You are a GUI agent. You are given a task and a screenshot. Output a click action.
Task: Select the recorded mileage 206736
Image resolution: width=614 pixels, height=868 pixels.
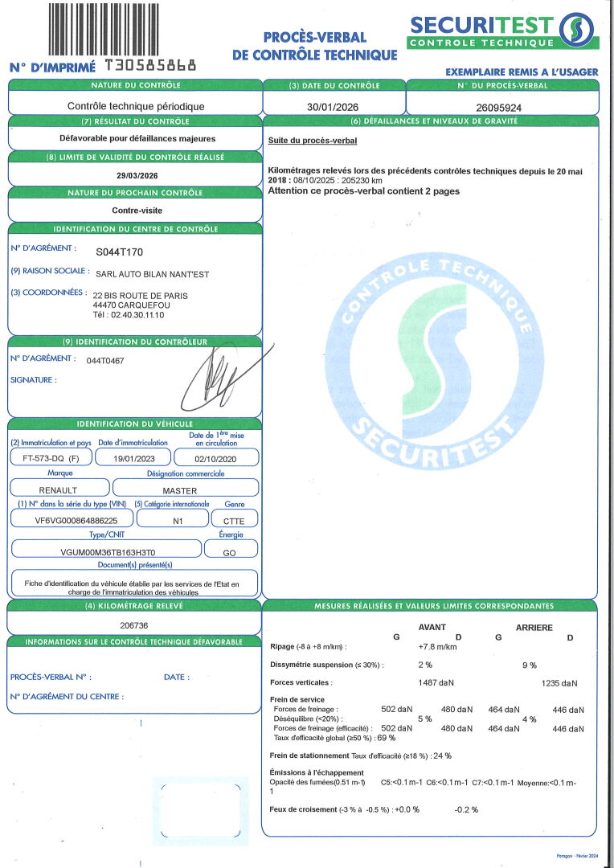coord(134,625)
